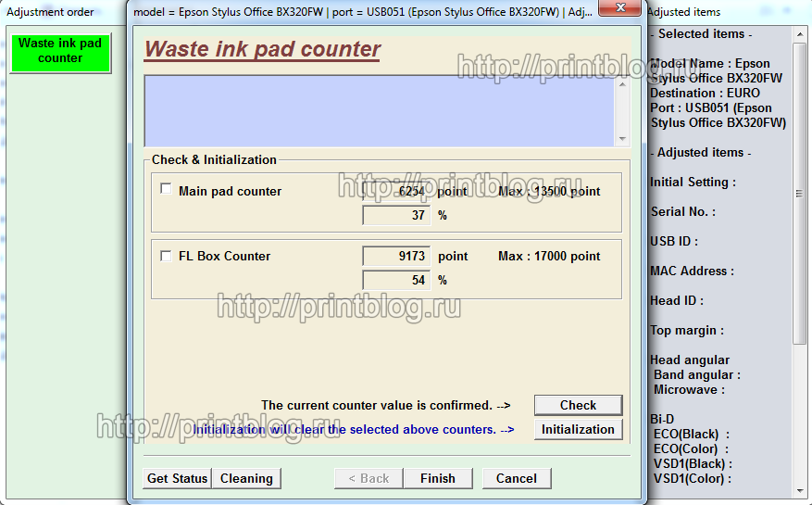Enable the FL Box Counter checkbox
Viewport: 812px width, 505px height.
coord(166,256)
